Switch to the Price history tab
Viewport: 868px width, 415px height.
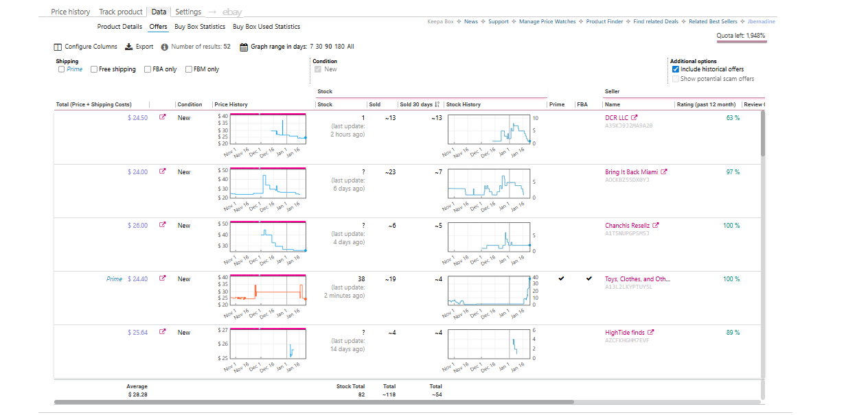(x=70, y=12)
